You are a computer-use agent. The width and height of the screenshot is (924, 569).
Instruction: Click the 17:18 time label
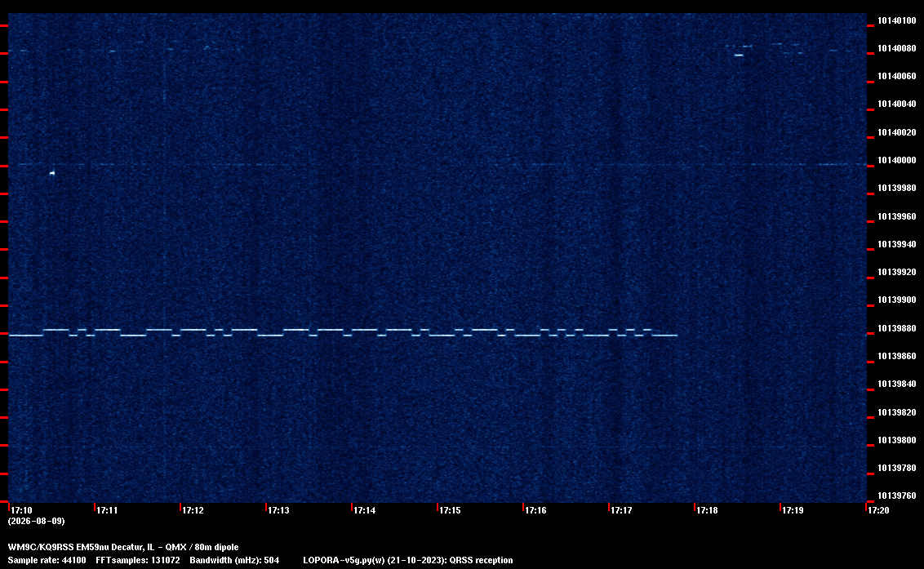[x=707, y=510]
